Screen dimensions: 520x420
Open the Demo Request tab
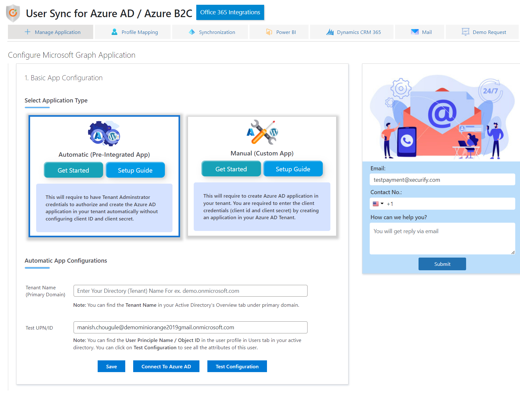(x=482, y=32)
